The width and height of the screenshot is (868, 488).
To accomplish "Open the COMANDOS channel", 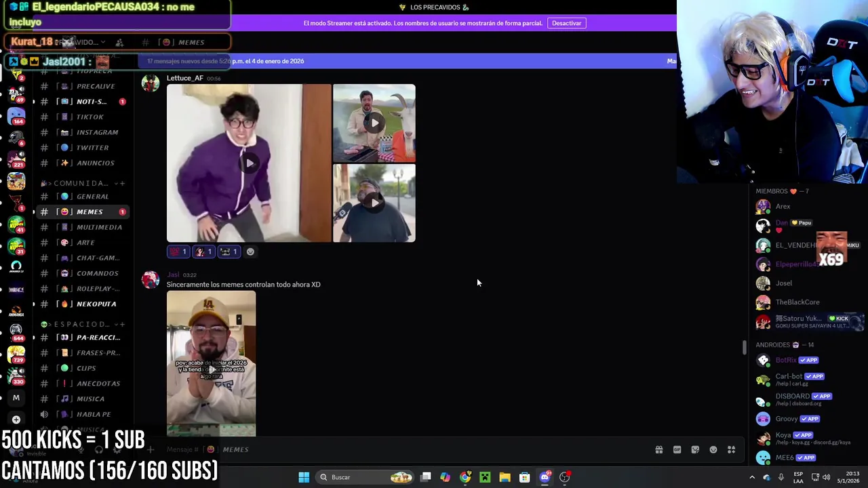I will click(x=83, y=273).
